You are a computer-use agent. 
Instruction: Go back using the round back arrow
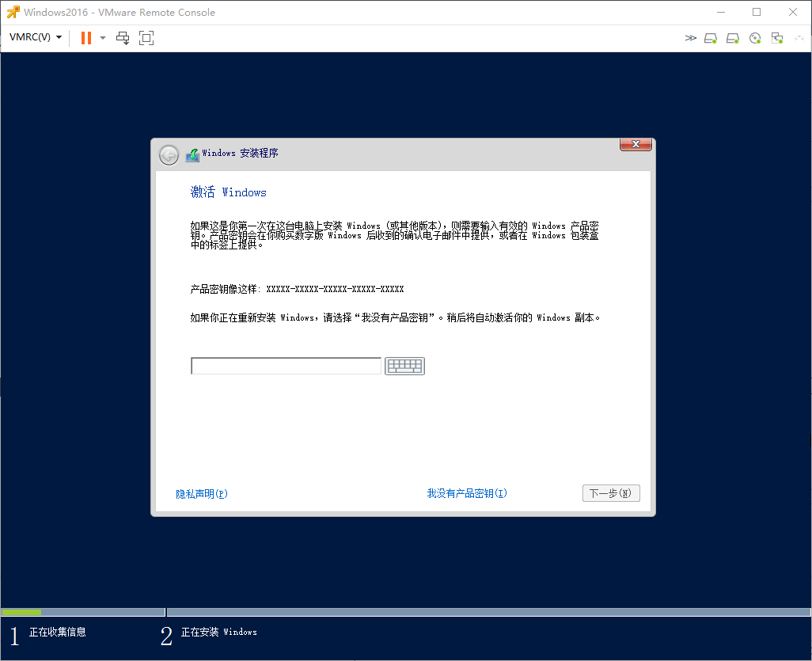click(169, 155)
